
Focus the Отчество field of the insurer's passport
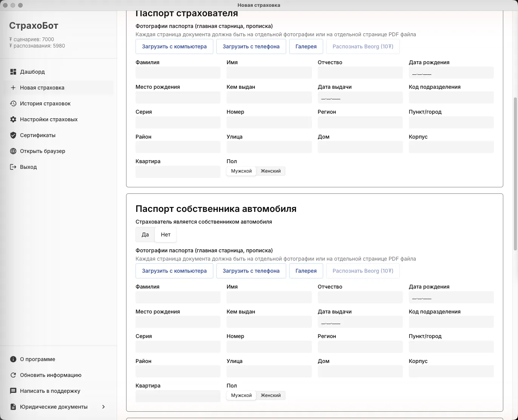point(360,73)
